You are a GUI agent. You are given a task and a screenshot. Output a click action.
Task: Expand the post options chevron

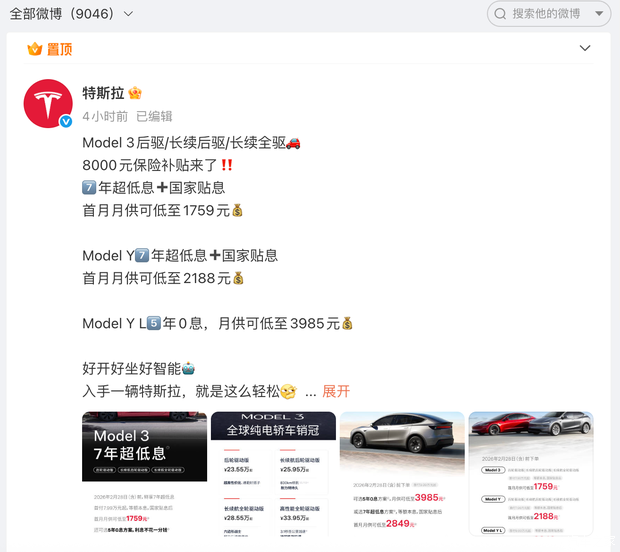tap(585, 48)
